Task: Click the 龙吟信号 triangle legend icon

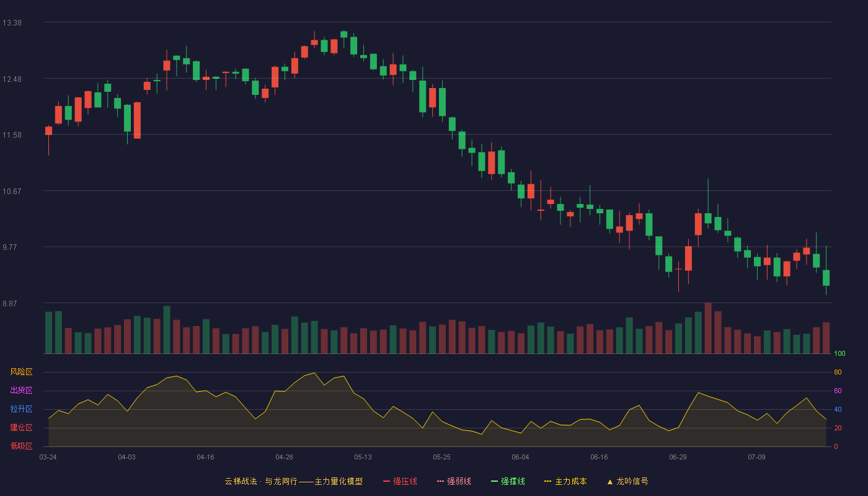Action: pyautogui.click(x=610, y=481)
